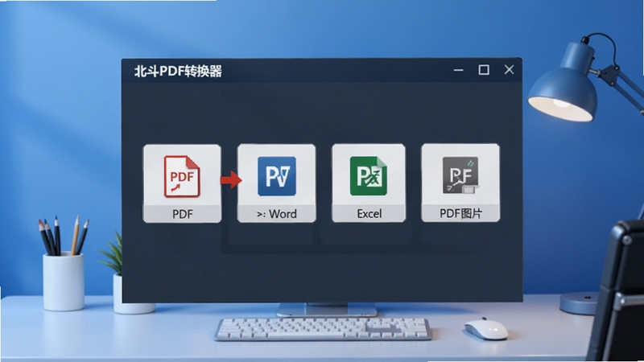The height and width of the screenshot is (362, 644).
Task: Close the 北斗PDF转换器 window
Action: coord(509,70)
